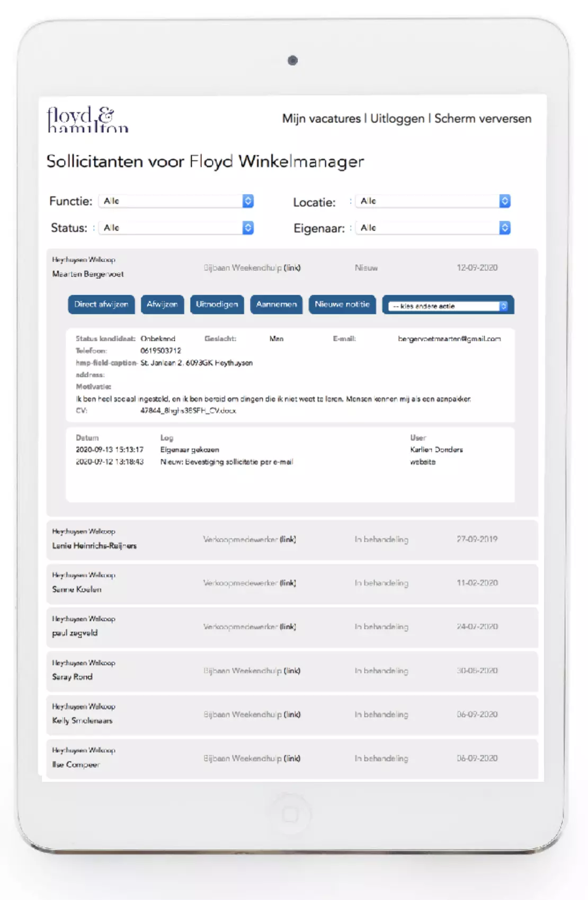Screen dimensions: 588x900
Task: Open the Locatie dropdown
Action: pos(434,201)
